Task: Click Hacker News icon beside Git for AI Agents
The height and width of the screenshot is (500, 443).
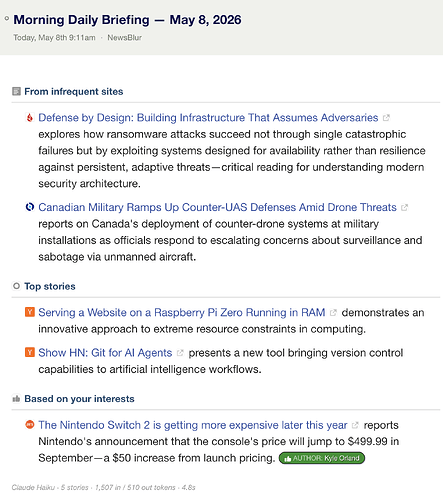Action: coord(30,352)
